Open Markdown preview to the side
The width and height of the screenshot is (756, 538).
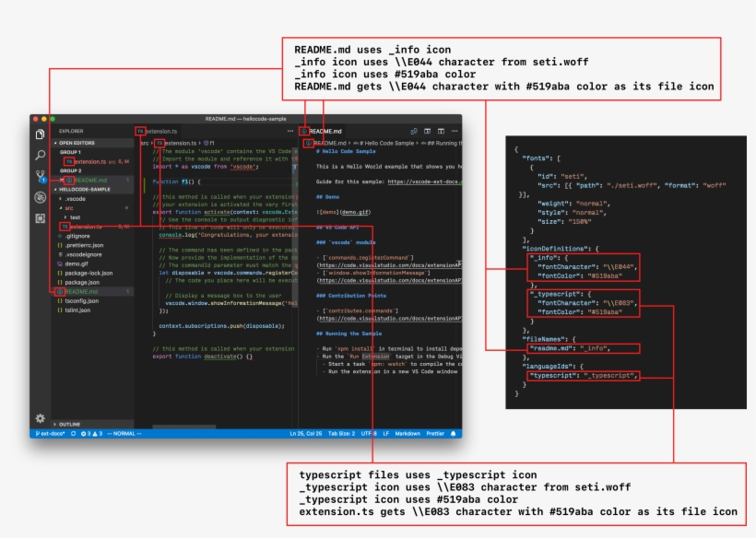pos(427,131)
